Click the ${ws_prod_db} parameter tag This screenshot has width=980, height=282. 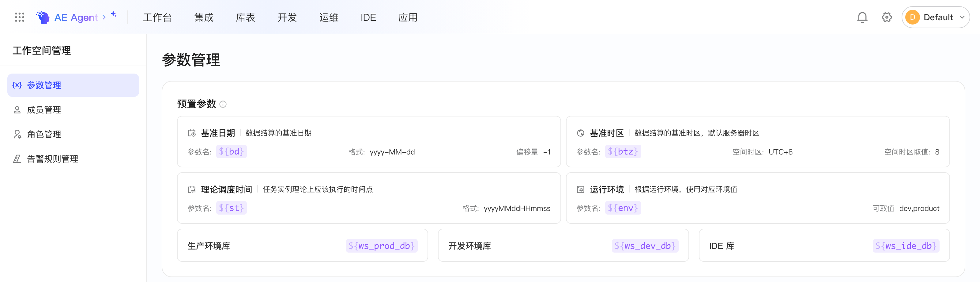click(x=382, y=246)
